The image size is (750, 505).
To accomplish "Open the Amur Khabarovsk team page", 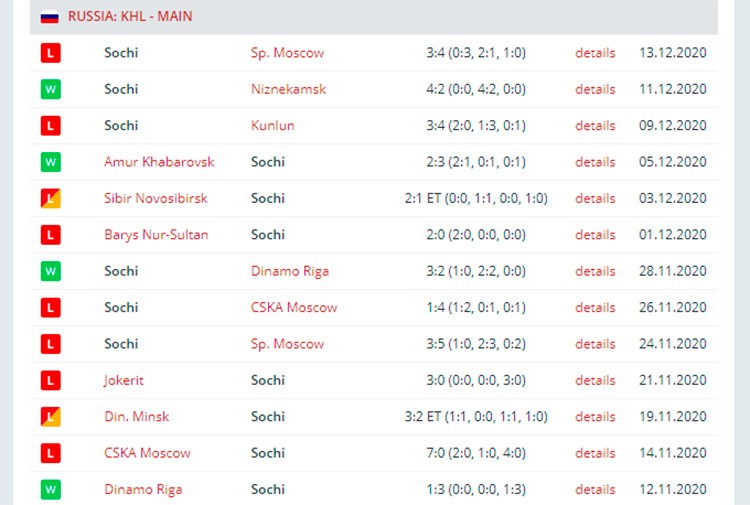I will pos(159,162).
